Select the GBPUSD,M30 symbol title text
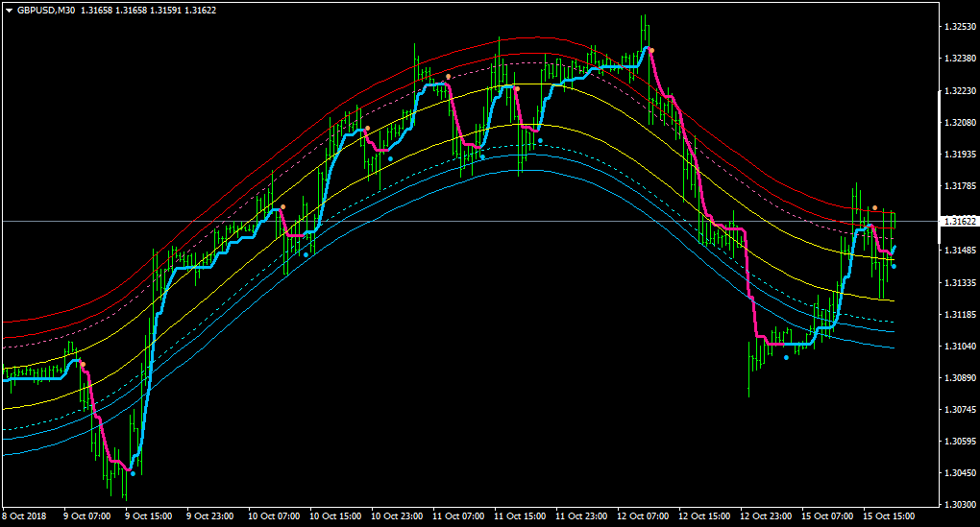The height and width of the screenshot is (527, 980). point(46,11)
